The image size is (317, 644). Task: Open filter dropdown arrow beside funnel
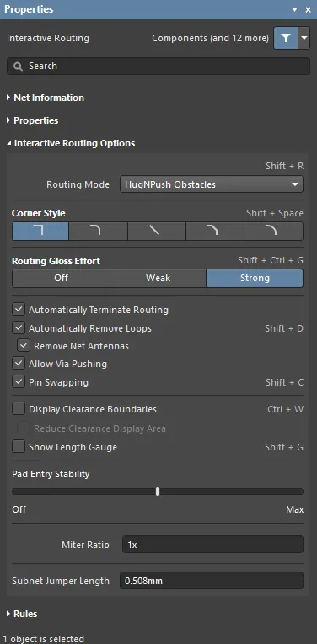[x=304, y=38]
